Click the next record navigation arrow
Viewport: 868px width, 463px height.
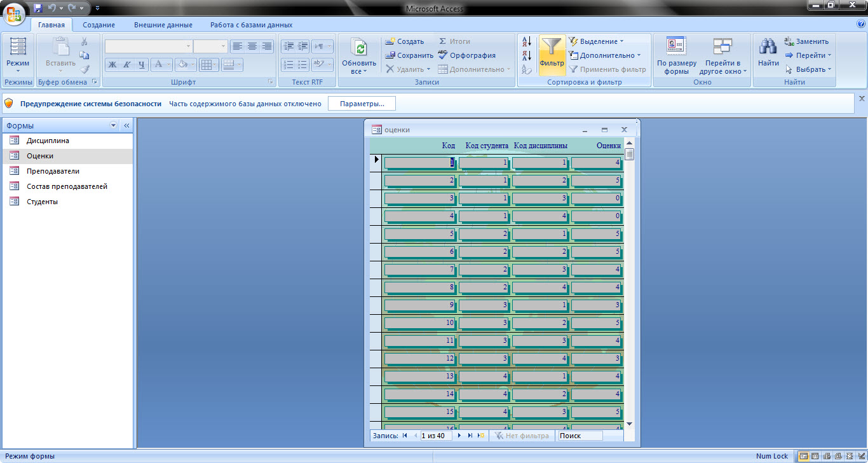tap(459, 436)
